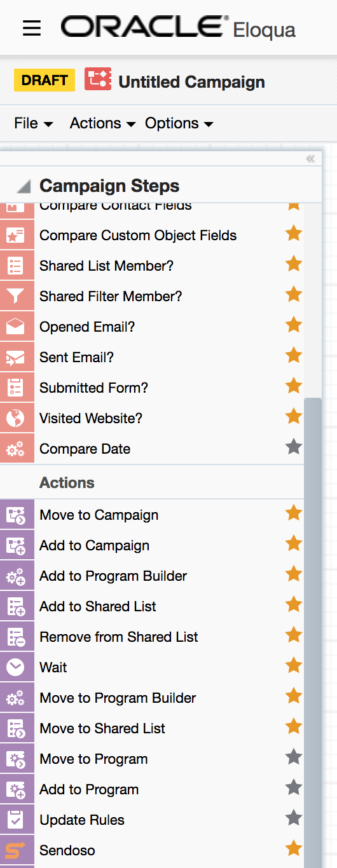Screen dimensions: 337x868
Task: Click the Untitled Campaign title
Action: coord(191,82)
